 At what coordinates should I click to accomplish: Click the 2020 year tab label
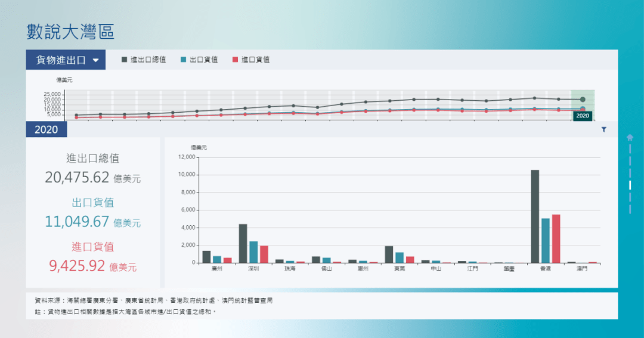(x=46, y=129)
